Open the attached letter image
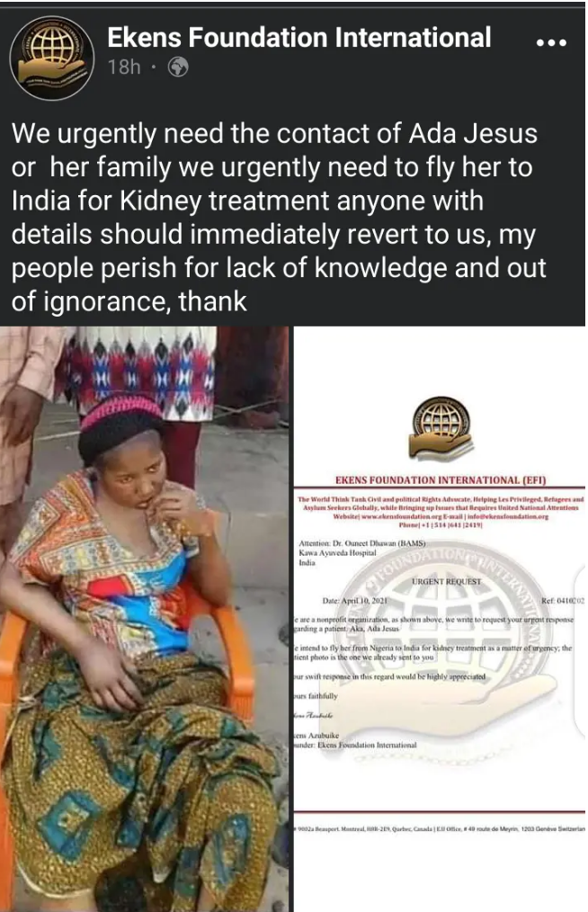Image resolution: width=588 pixels, height=912 pixels. 440,619
